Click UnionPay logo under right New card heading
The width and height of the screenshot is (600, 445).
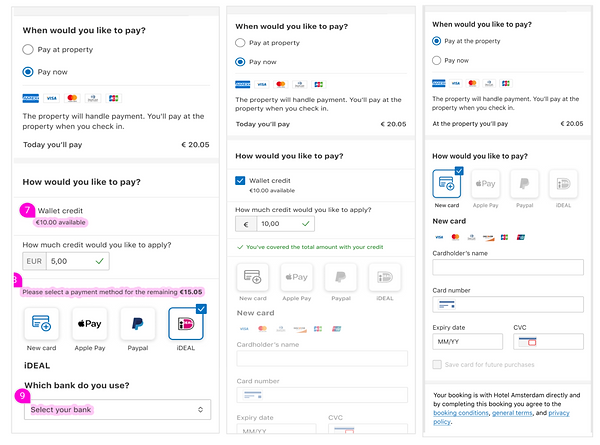tap(520, 237)
